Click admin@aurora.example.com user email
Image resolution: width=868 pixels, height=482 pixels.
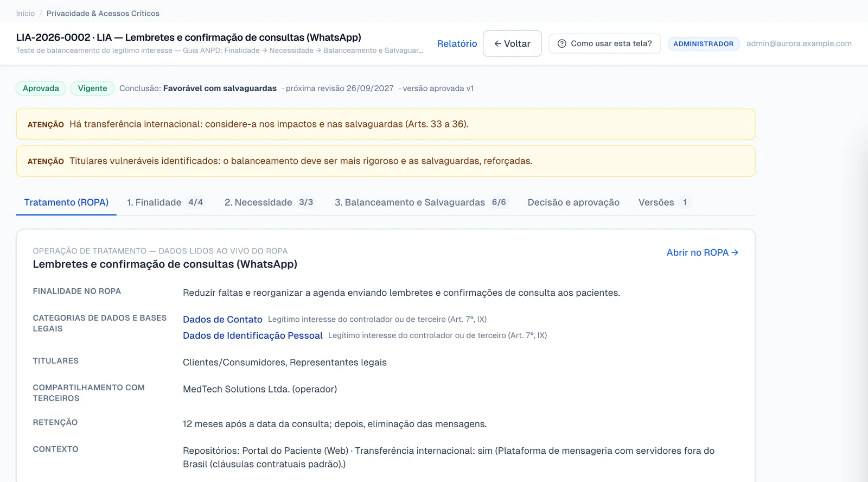(799, 43)
